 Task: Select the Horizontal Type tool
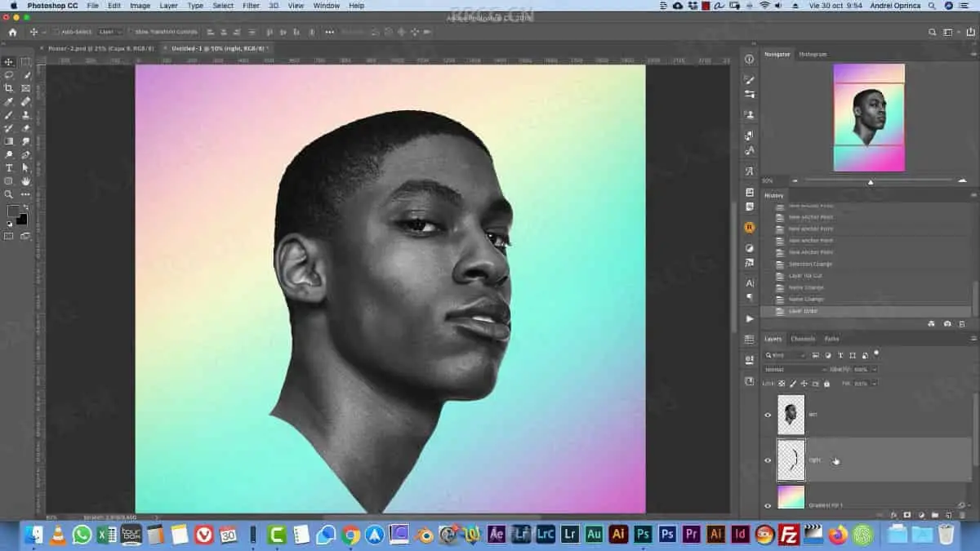click(9, 168)
